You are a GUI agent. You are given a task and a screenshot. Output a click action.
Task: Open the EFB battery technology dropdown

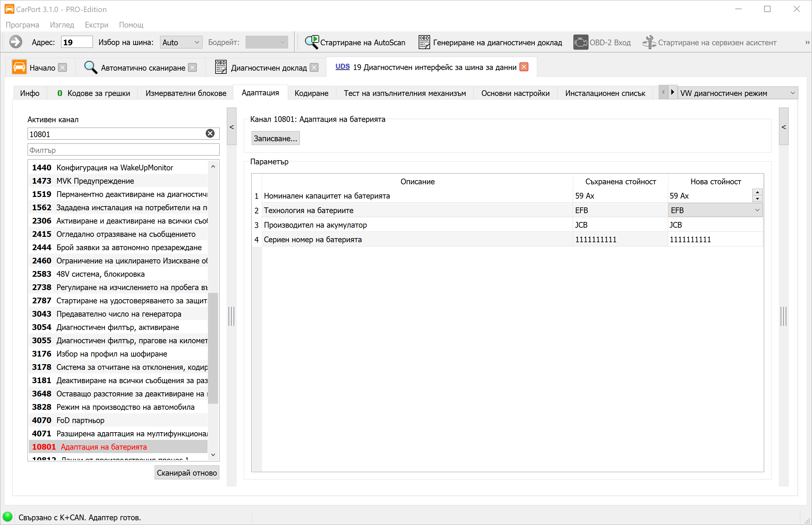coord(715,210)
